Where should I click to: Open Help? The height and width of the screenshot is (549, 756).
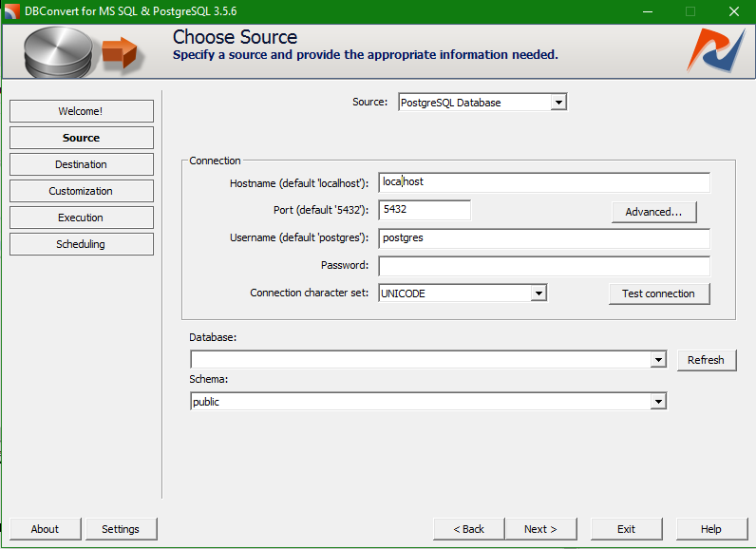coord(711,529)
